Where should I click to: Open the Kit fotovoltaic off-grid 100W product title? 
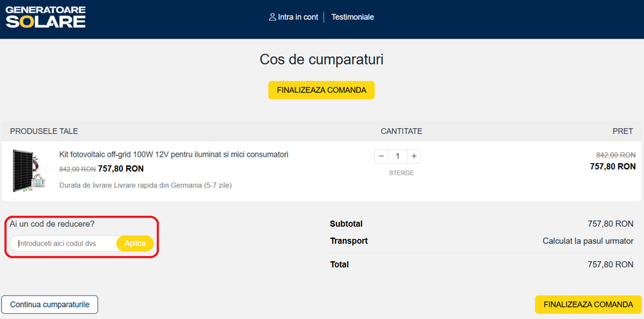pyautogui.click(x=173, y=154)
